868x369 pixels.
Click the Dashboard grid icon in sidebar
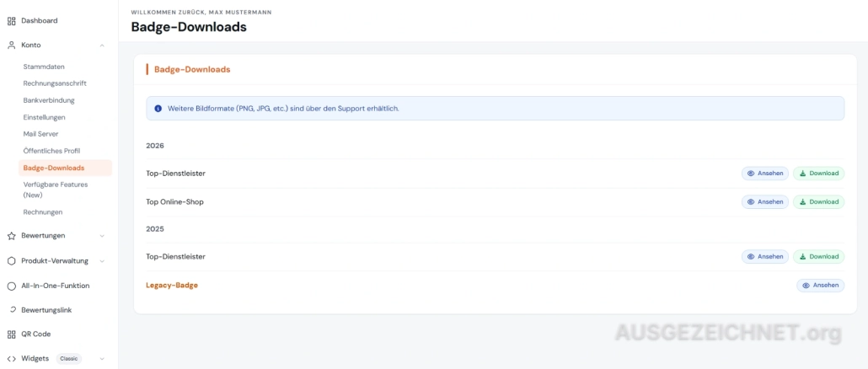click(11, 21)
